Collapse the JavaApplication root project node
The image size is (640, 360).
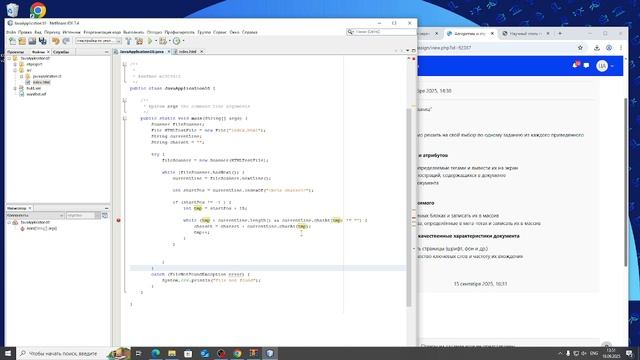(x=9, y=58)
